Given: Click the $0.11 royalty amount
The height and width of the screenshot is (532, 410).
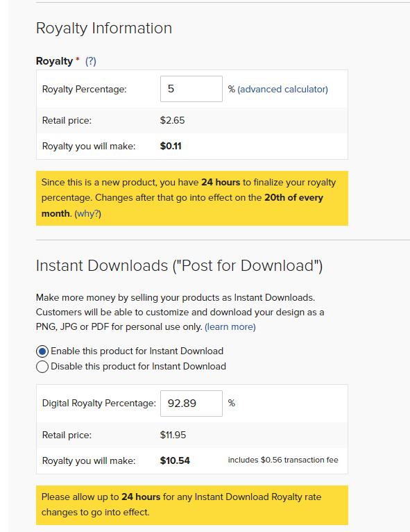Looking at the screenshot, I should 171,147.
